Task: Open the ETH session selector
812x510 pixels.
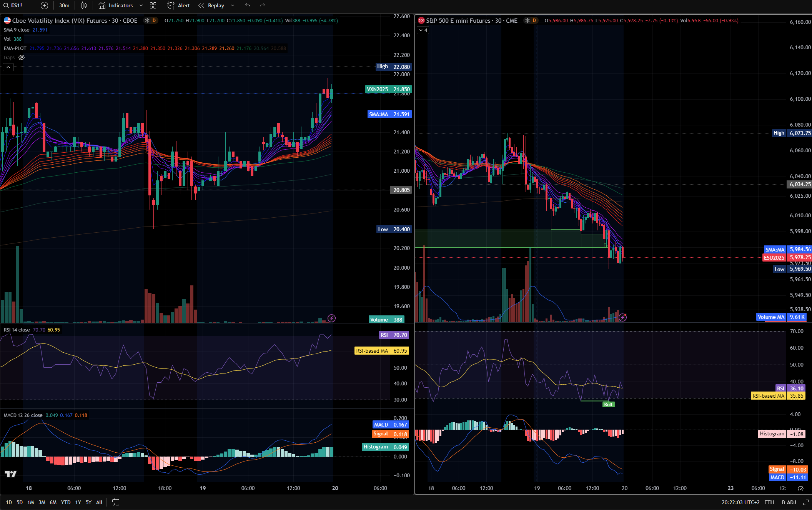Action: (769, 502)
